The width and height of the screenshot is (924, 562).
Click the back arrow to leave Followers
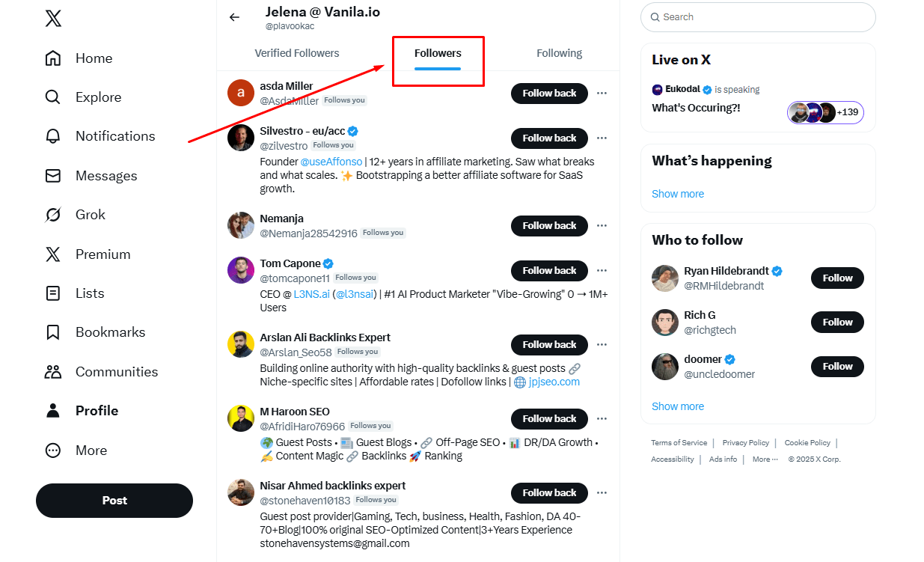tap(234, 16)
